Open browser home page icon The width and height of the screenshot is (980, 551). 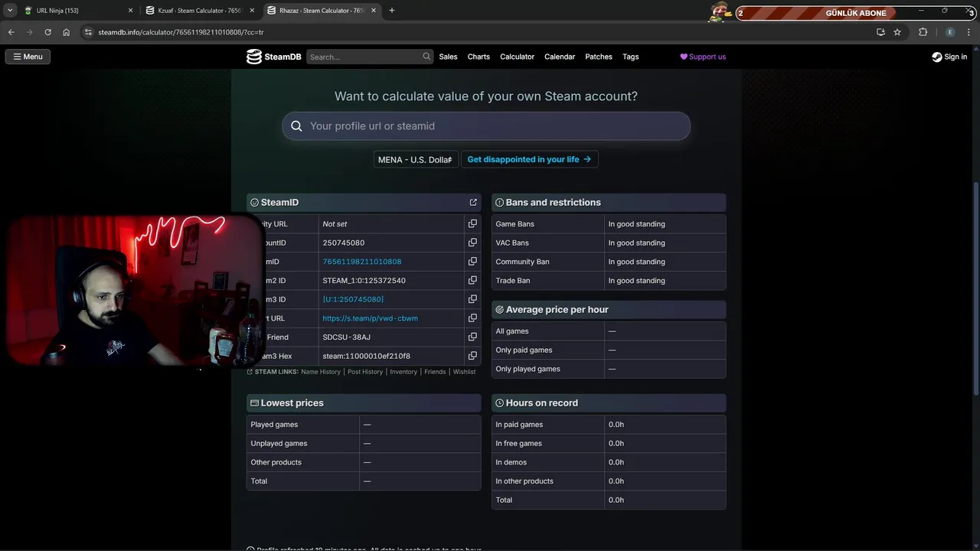click(66, 32)
